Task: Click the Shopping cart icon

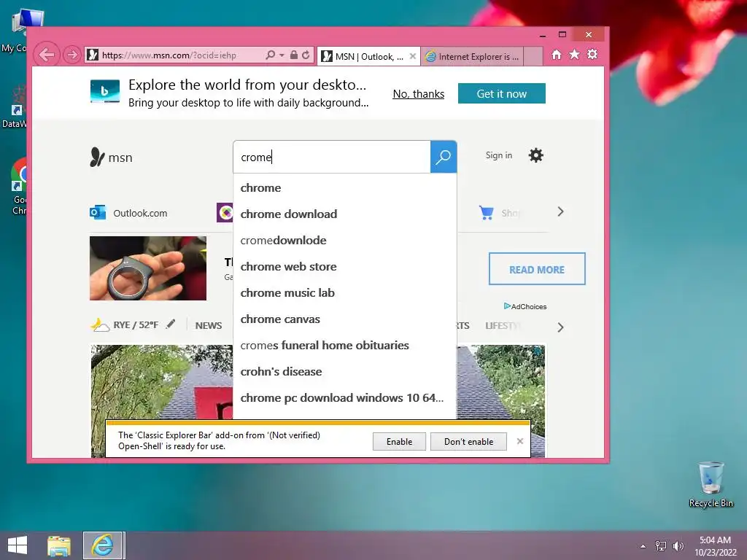Action: click(487, 212)
